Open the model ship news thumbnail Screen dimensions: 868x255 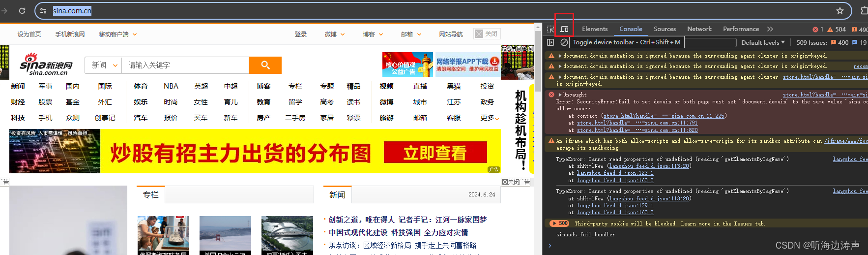[163, 235]
